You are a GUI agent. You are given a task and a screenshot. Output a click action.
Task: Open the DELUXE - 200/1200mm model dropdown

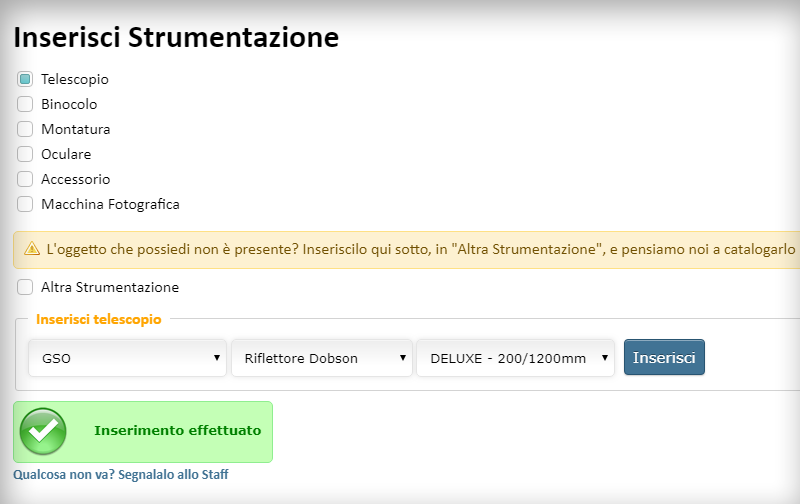point(516,358)
